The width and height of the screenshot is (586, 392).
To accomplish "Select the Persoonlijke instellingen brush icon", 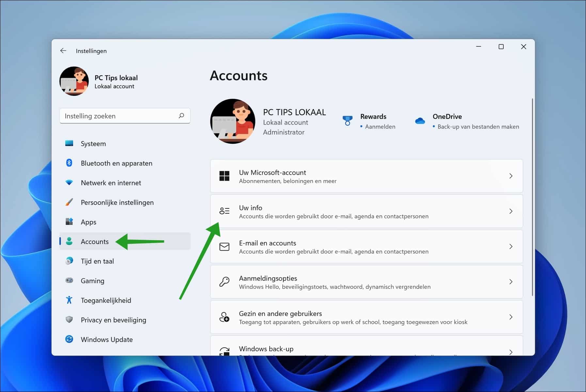I will tap(70, 202).
